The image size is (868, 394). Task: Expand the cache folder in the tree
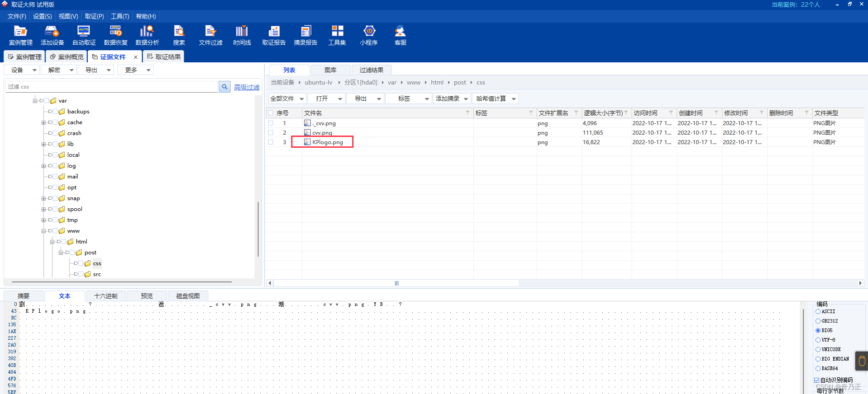pos(43,122)
